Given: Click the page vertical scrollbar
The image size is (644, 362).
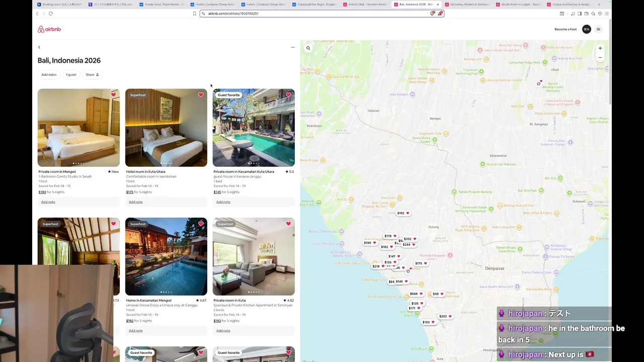Looking at the screenshot, I should click(x=611, y=63).
